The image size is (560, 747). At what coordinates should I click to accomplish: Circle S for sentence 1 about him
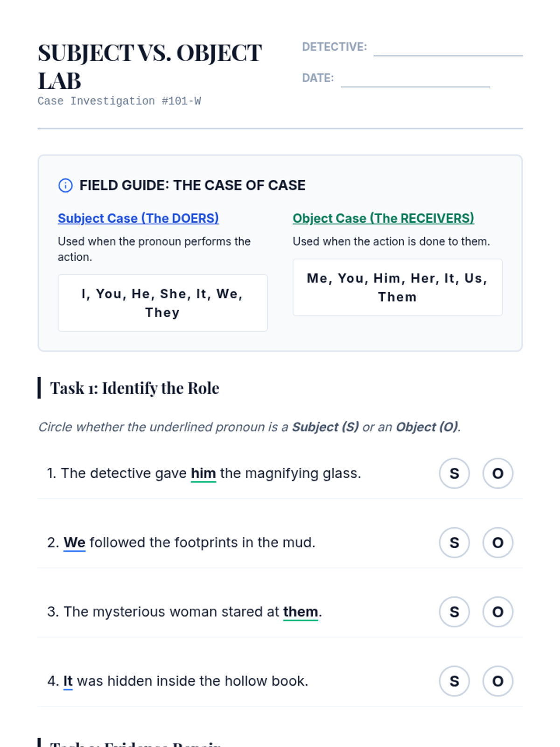click(x=454, y=473)
